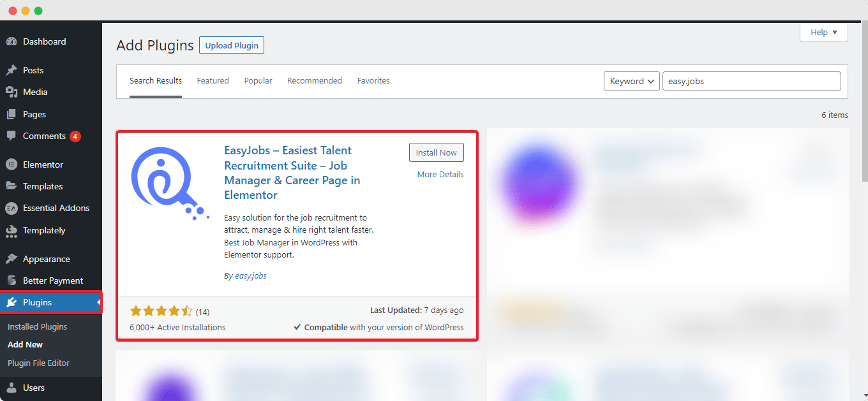Open the Dashboard menu item

click(45, 41)
